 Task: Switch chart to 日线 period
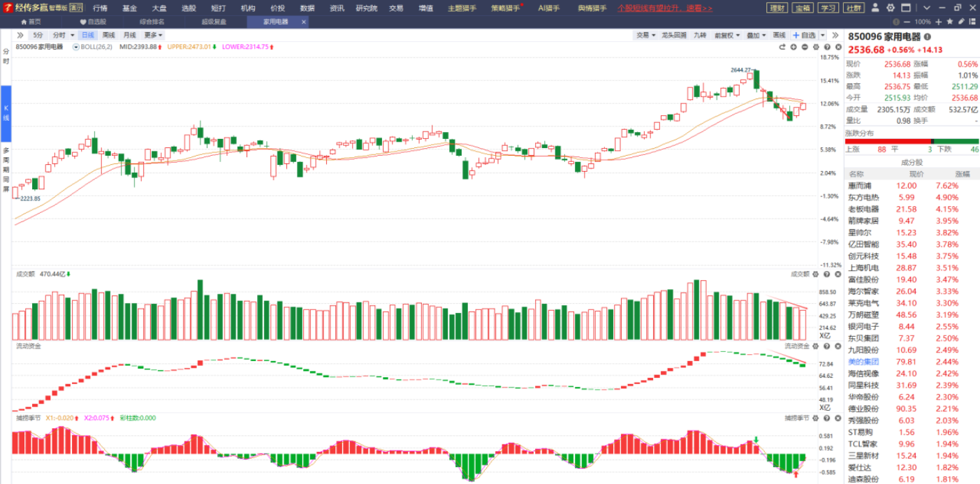(x=87, y=35)
